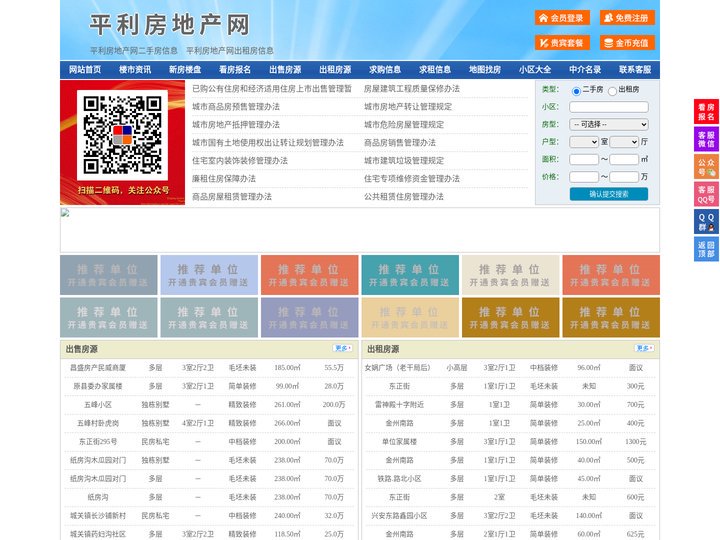Open 房型 可选择 dropdown

(x=609, y=124)
